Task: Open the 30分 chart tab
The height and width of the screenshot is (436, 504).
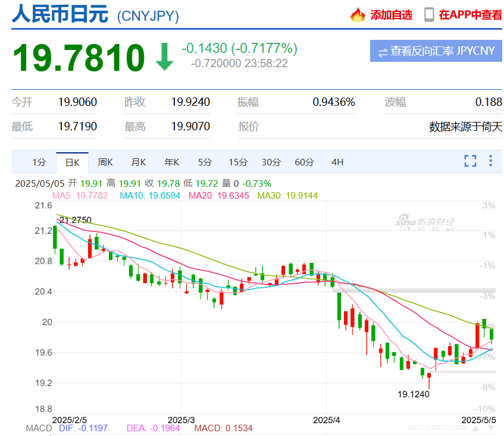Action: 271,162
